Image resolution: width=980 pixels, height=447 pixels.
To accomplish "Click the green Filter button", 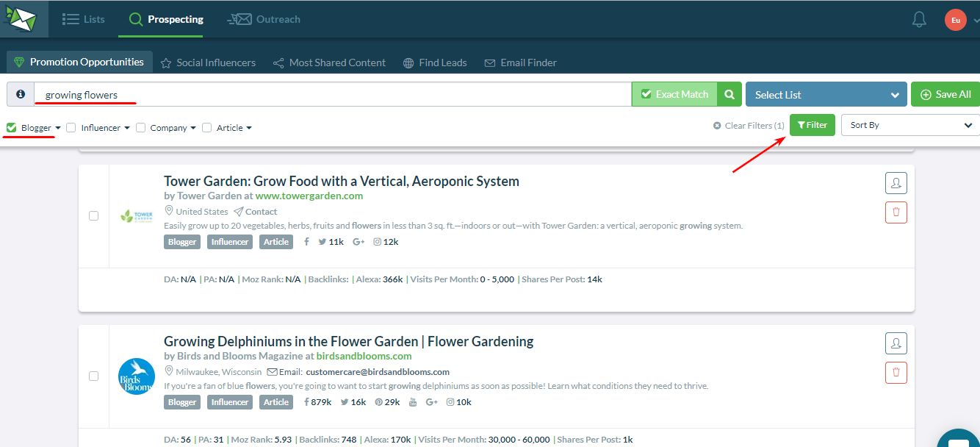I will (x=813, y=125).
